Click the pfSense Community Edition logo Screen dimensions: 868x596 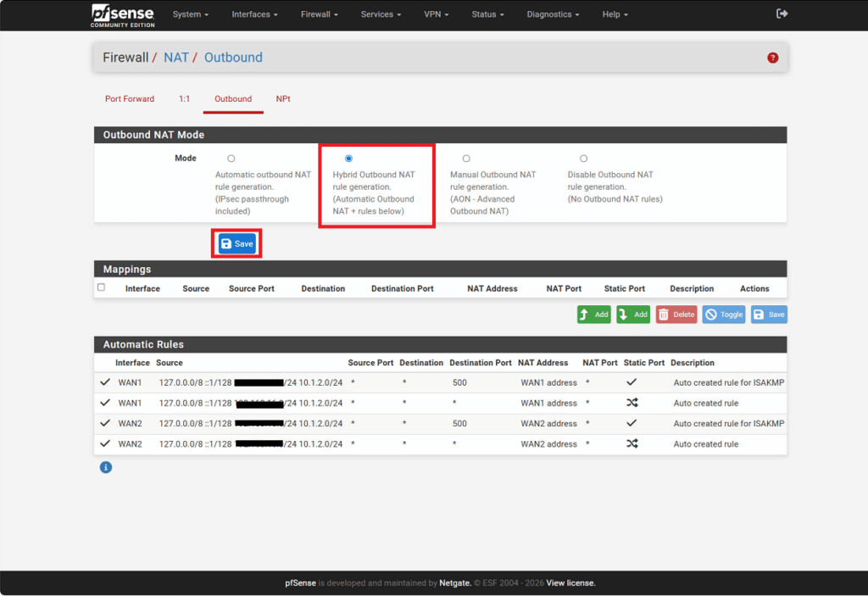click(x=121, y=14)
